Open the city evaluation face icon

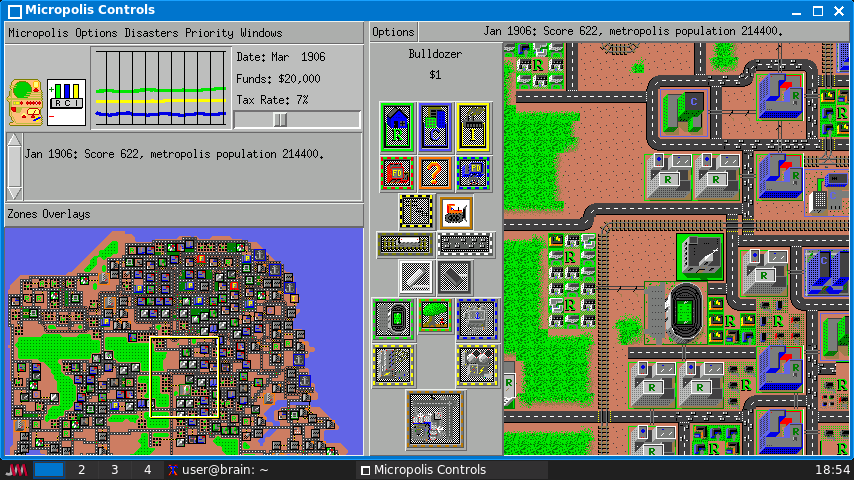(x=25, y=102)
